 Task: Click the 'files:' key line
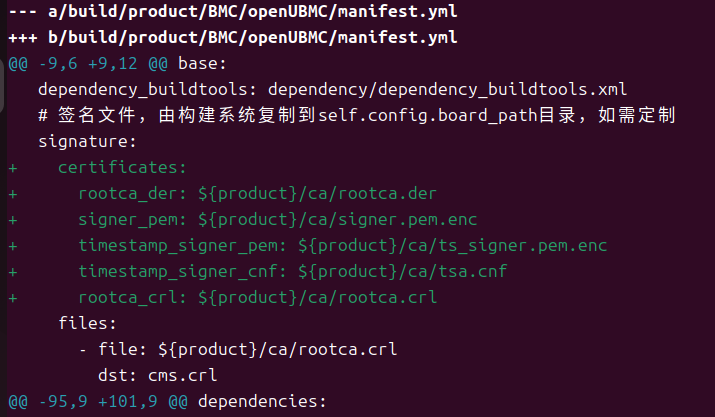click(x=88, y=323)
